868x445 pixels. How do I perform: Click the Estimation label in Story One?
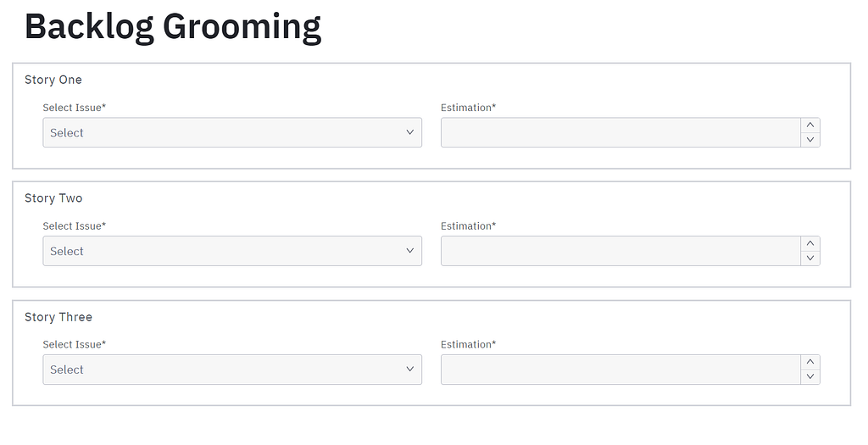pyautogui.click(x=468, y=108)
